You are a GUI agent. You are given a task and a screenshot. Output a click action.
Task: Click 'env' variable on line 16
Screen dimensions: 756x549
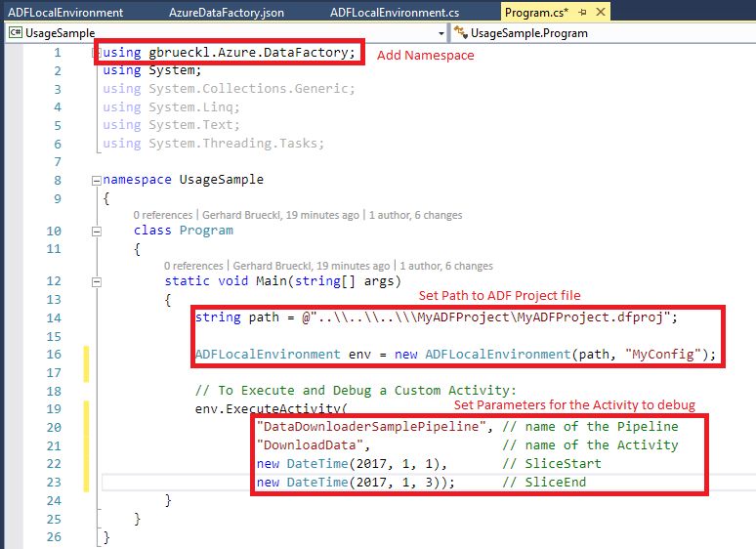point(359,355)
